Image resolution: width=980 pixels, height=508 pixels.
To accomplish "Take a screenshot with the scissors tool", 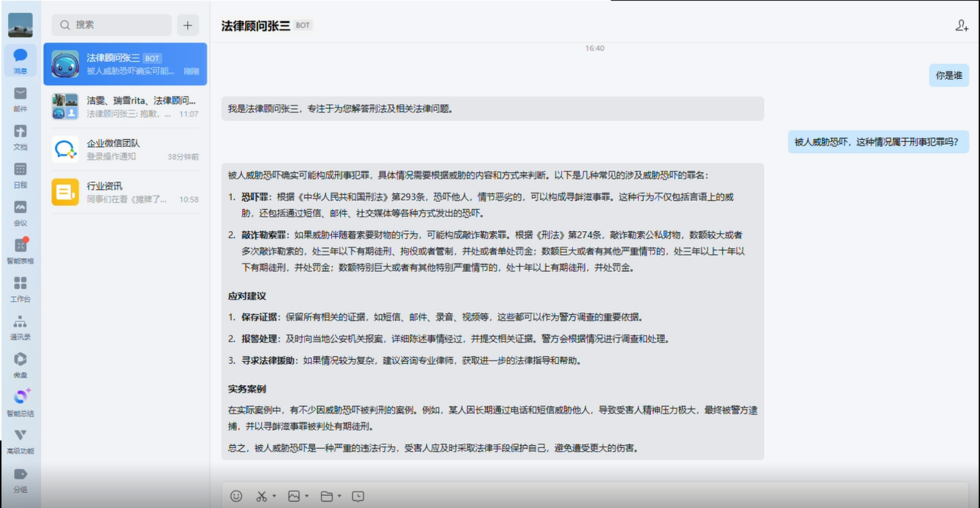I will coord(261,496).
